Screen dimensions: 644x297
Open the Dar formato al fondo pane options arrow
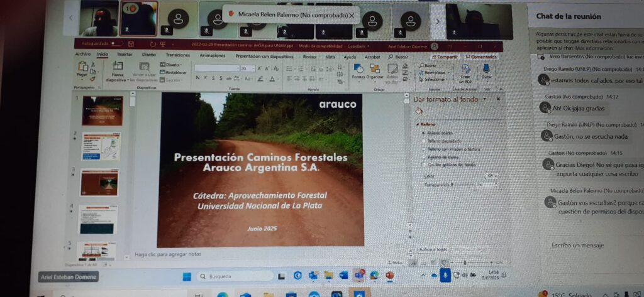[485, 99]
